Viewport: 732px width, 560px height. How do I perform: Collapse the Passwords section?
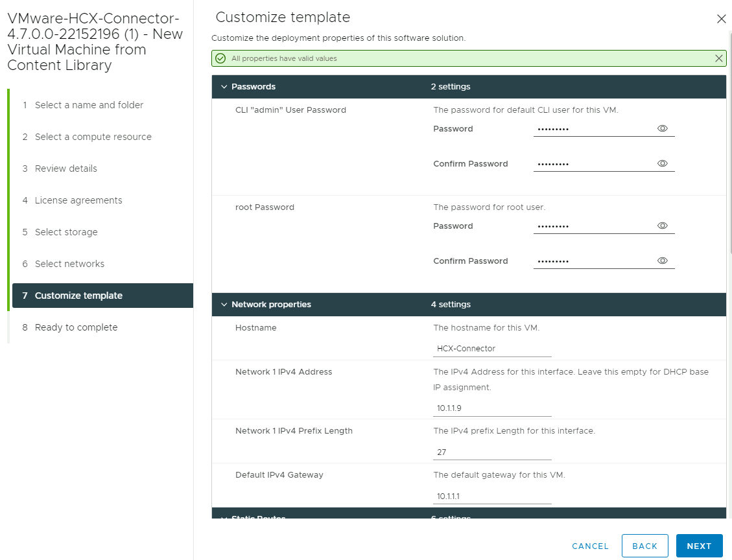(x=224, y=86)
